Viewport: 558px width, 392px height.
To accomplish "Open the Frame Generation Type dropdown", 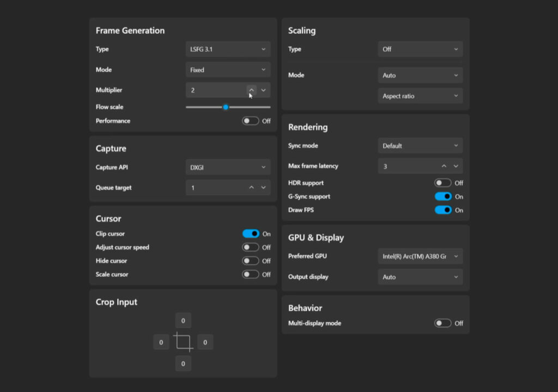I will [228, 49].
